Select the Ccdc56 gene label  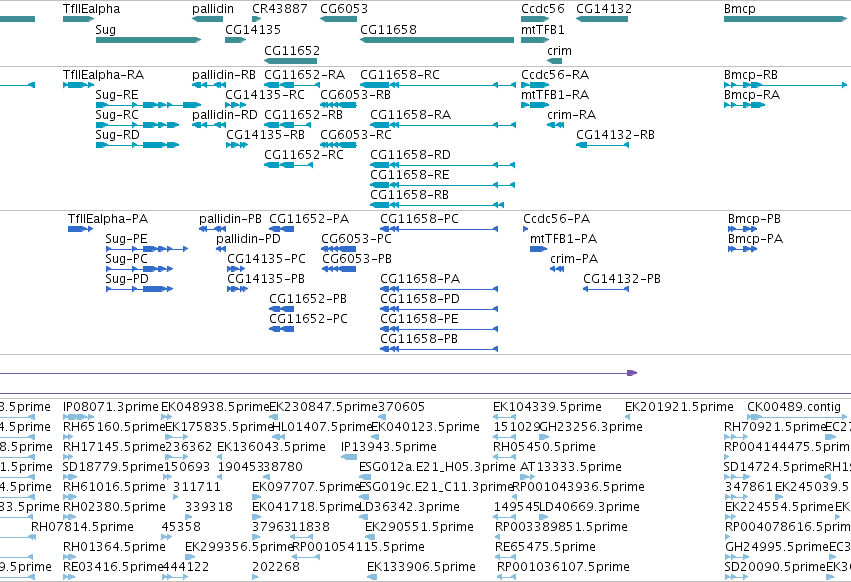[x=543, y=9]
